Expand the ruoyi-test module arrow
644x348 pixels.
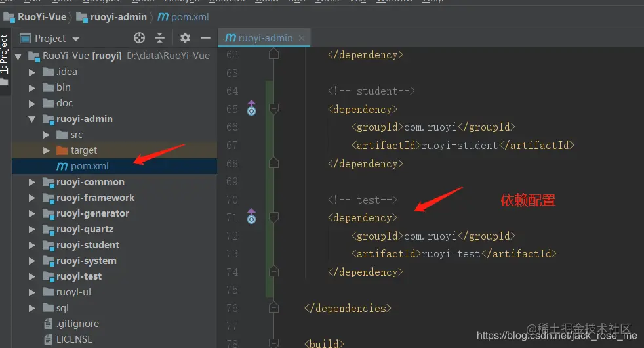point(32,277)
